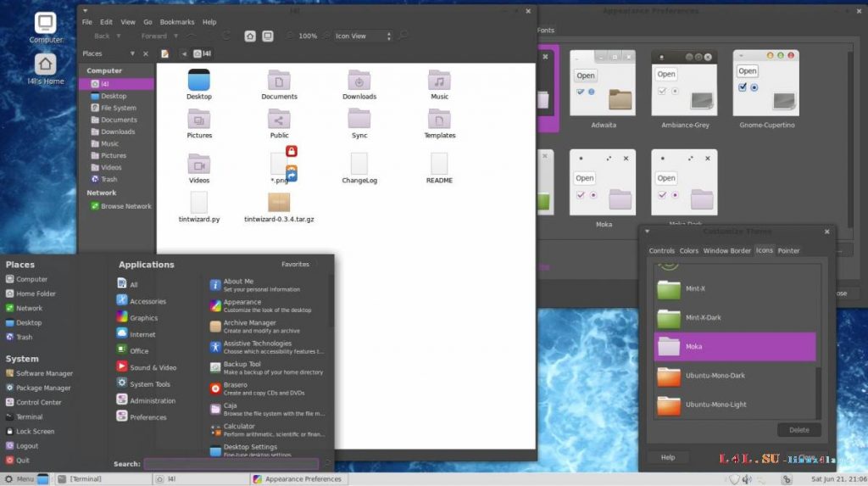Open the Downloads folder icon
Image resolution: width=868 pixels, height=486 pixels.
359,81
